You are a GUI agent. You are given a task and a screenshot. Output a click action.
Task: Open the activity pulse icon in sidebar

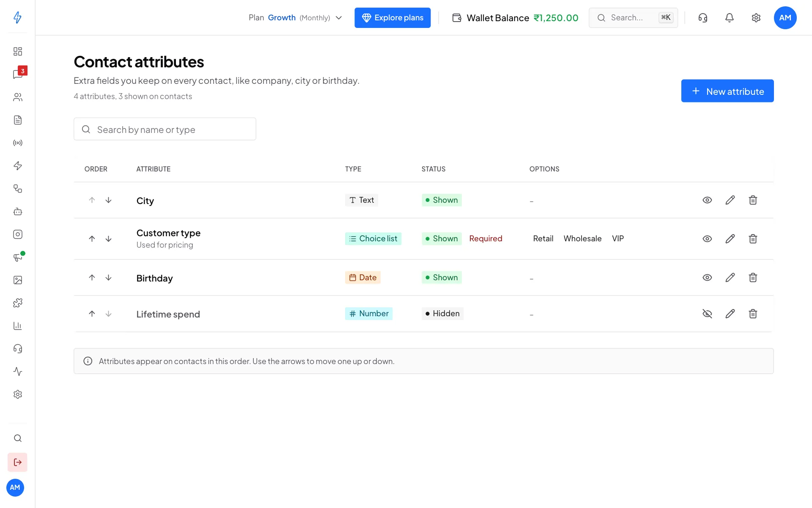[17, 371]
